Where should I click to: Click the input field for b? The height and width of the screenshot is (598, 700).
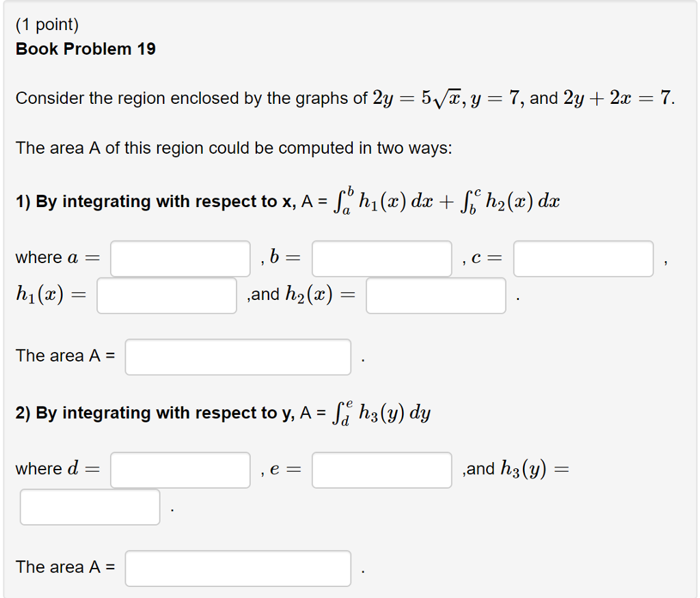[381, 258]
